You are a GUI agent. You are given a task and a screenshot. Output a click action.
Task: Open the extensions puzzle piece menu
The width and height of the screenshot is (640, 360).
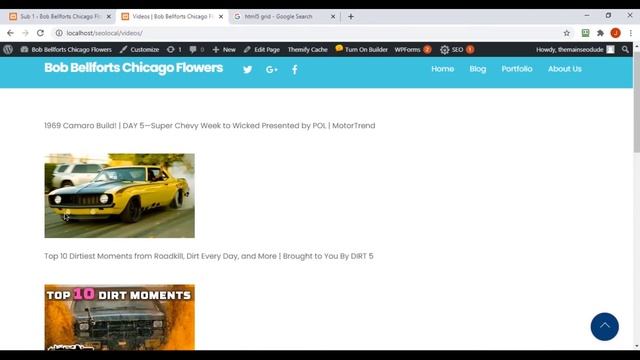click(x=600, y=33)
